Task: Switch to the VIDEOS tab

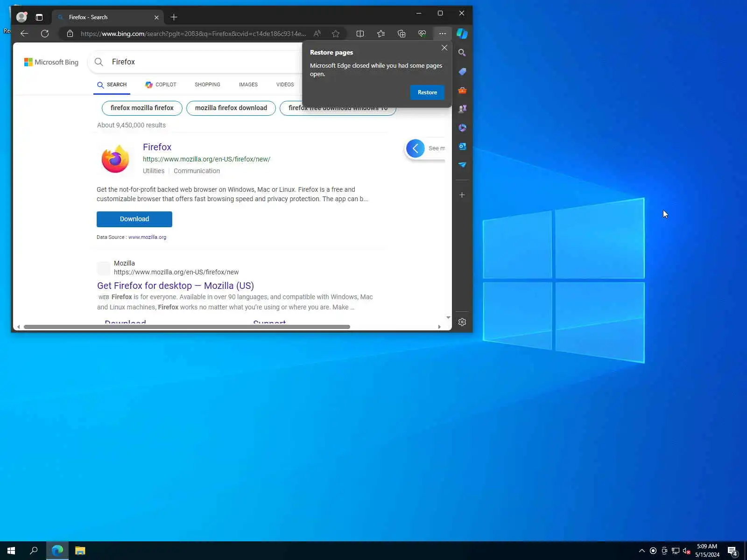Action: coord(285,84)
